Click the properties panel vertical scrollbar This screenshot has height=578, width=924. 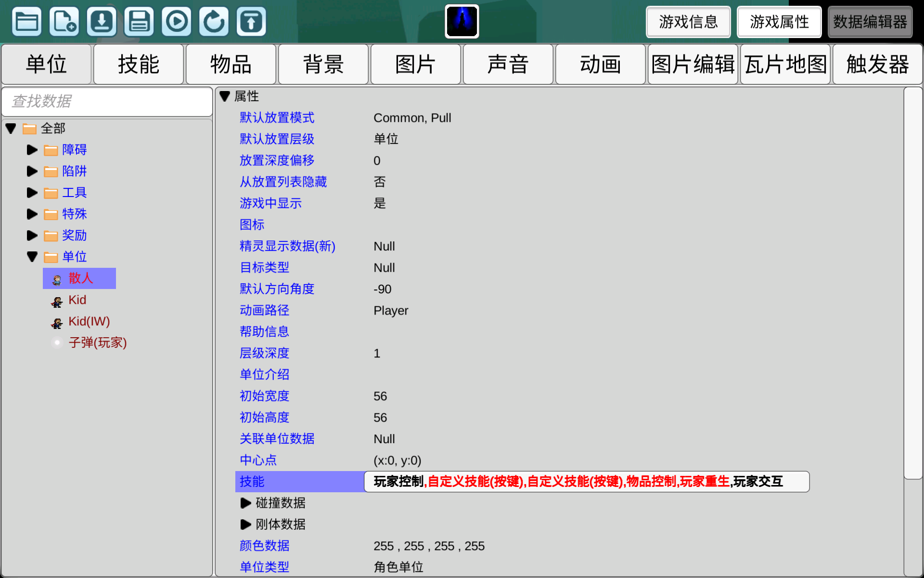(x=913, y=283)
